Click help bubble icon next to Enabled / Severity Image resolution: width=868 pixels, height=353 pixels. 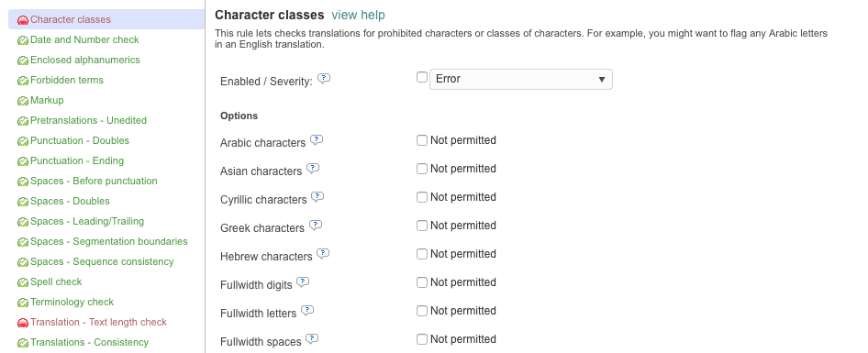coord(324,79)
